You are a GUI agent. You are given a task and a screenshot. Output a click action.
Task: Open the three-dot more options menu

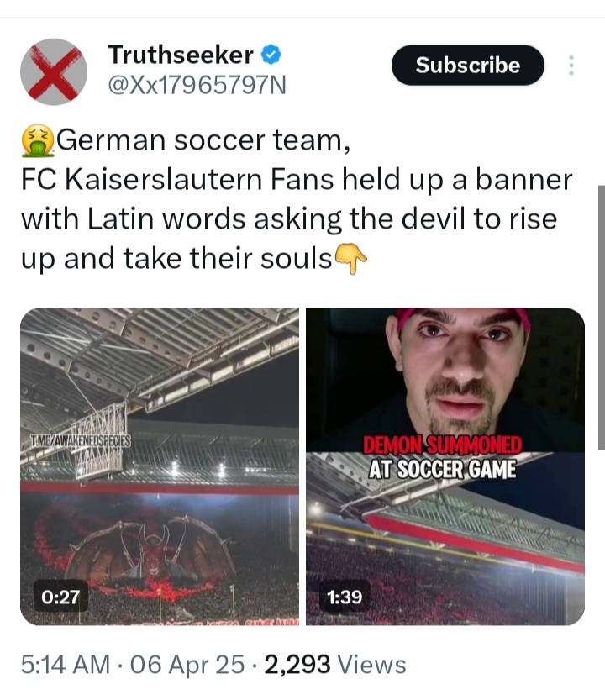[x=571, y=66]
